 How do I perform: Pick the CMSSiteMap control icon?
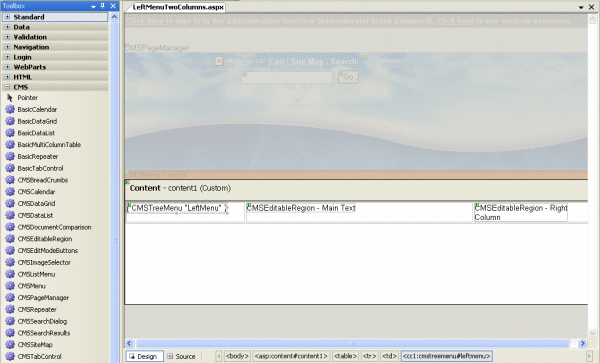[x=10, y=345]
